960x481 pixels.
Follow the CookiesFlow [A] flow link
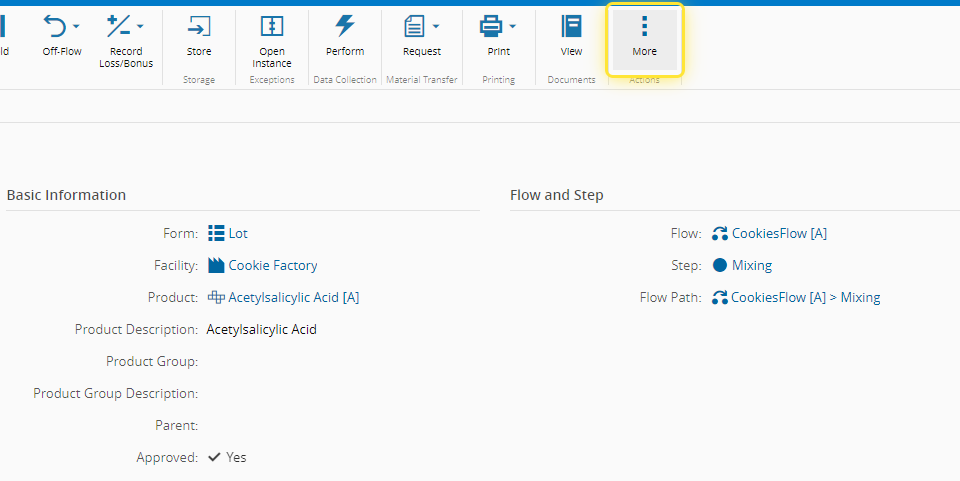point(779,233)
